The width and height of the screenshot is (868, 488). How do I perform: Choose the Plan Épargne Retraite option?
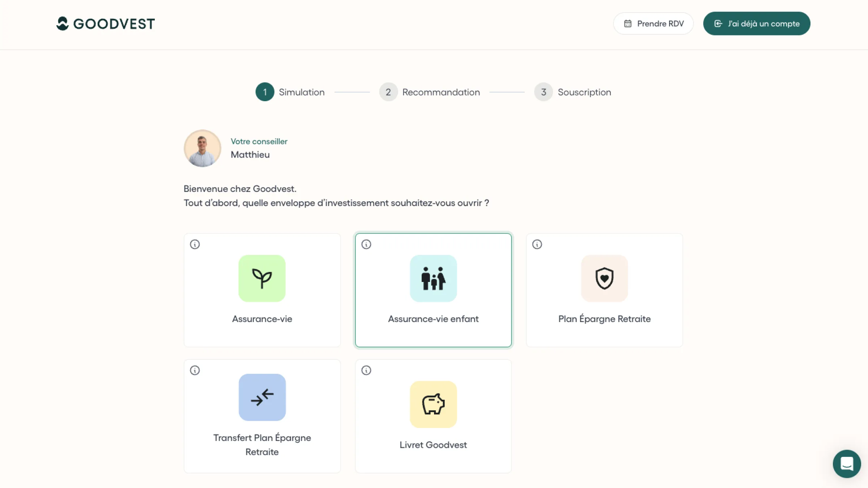tap(604, 290)
